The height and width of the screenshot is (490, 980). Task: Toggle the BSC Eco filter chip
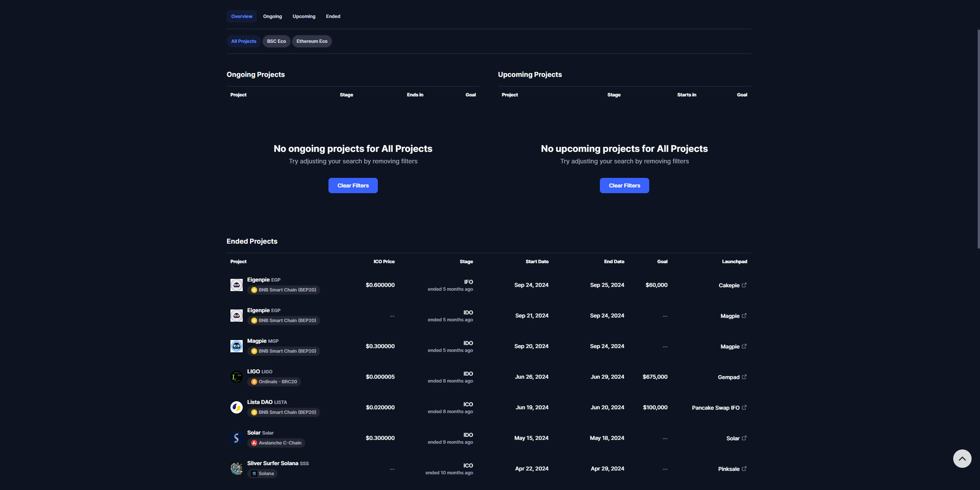click(276, 41)
